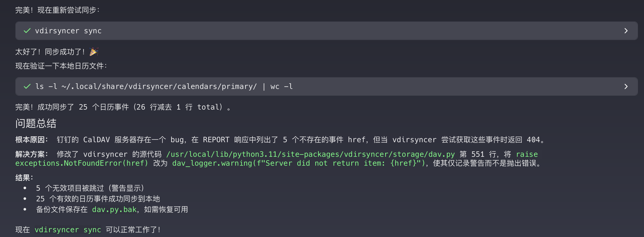Click the 成功同步了 25 个日历事件 sentence
644x237 pixels.
(x=122, y=107)
